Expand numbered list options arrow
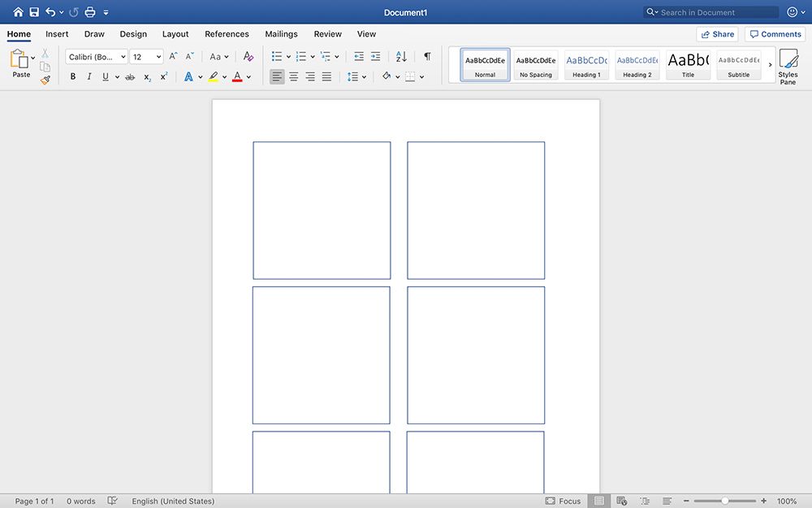 point(313,57)
